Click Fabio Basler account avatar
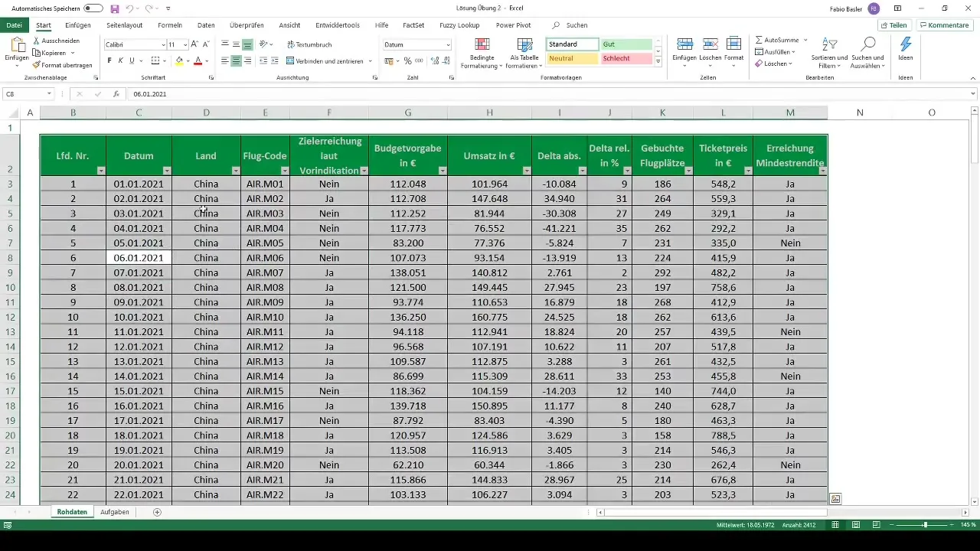Screen dimensions: 980x551 click(874, 8)
